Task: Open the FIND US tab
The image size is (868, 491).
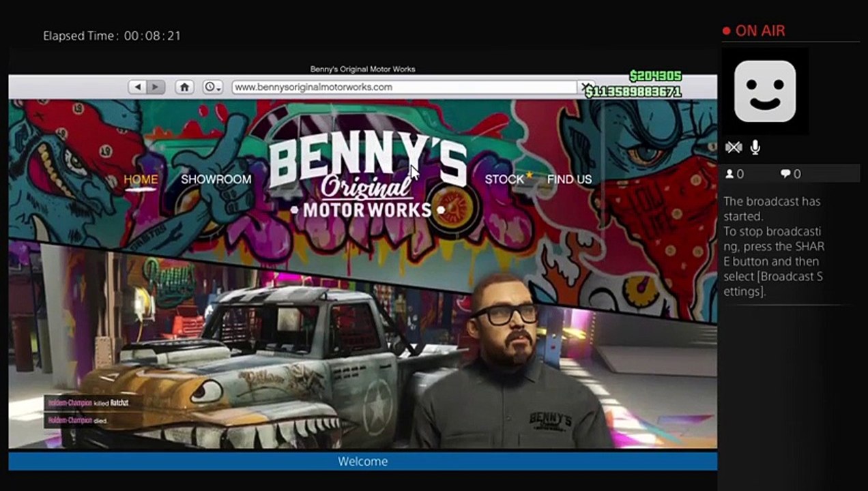Action: (x=569, y=179)
